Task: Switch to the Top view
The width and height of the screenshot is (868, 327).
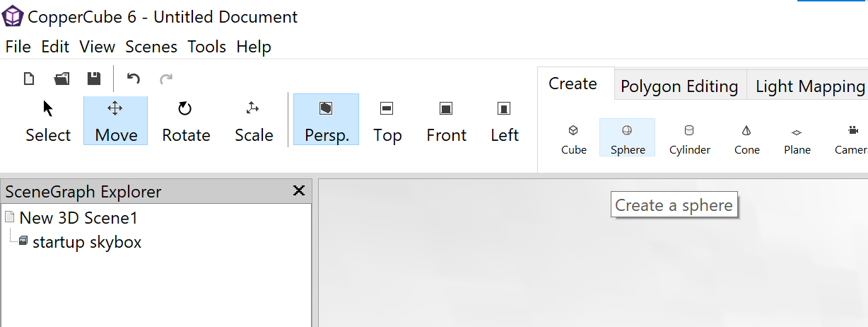Action: pos(387,121)
